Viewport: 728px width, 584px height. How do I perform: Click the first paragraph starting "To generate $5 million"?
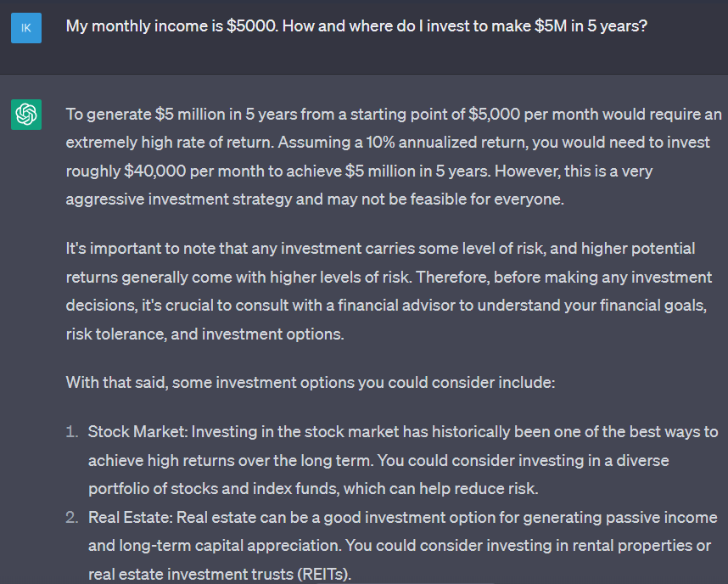point(394,156)
